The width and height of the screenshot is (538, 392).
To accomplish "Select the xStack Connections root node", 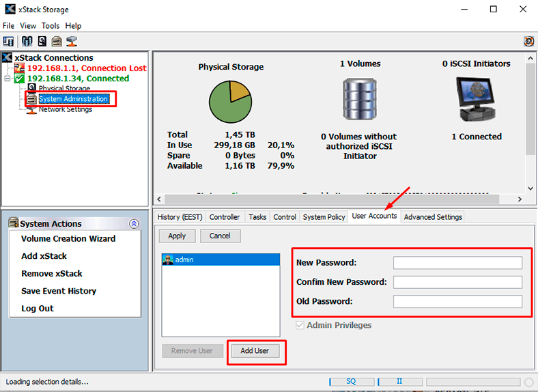I will 54,57.
